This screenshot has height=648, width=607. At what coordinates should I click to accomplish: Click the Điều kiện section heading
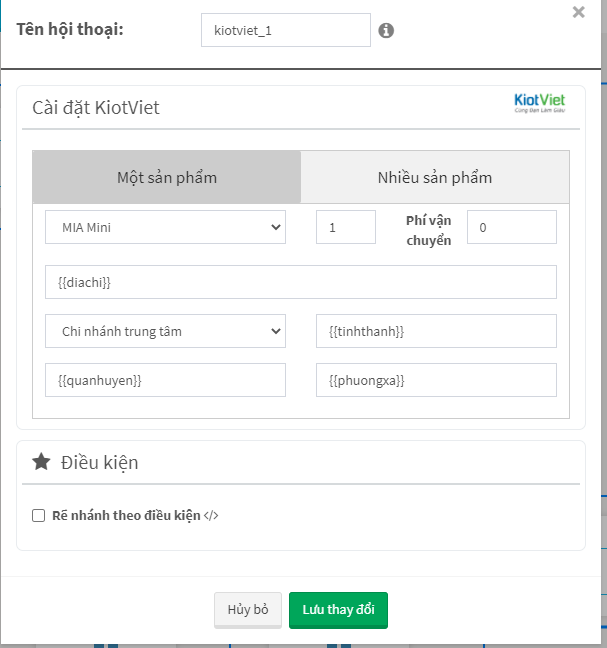click(100, 462)
